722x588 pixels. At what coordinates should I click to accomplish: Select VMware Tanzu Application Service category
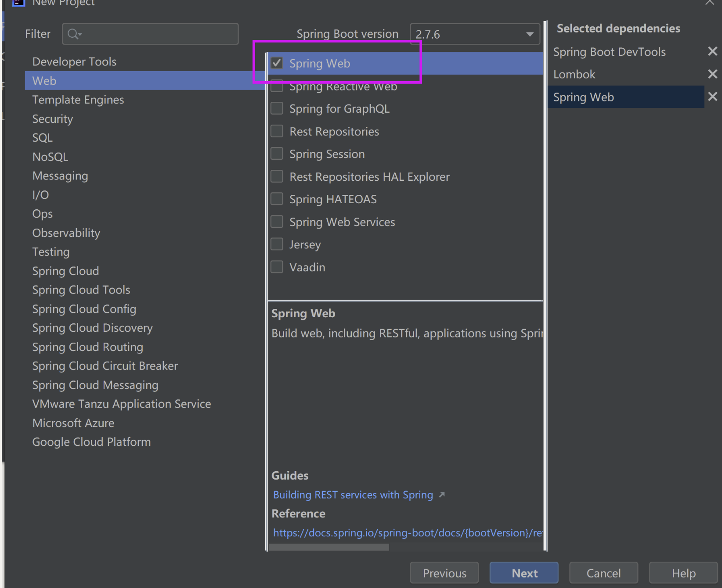point(122,404)
